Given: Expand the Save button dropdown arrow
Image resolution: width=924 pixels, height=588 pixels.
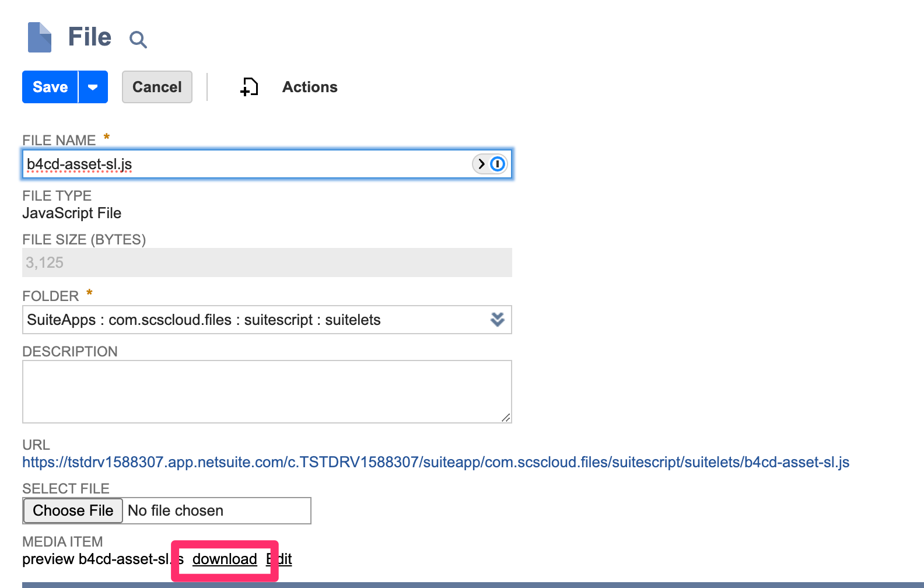Looking at the screenshot, I should (93, 87).
